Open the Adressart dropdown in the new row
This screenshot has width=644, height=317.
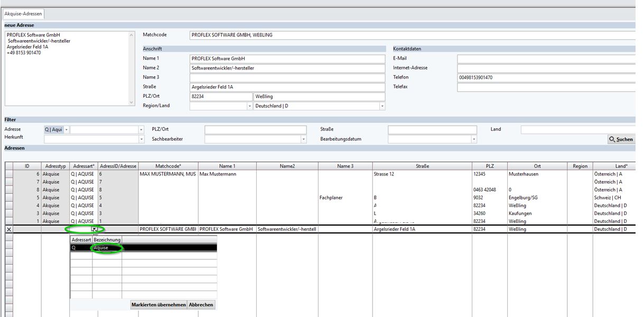click(94, 229)
